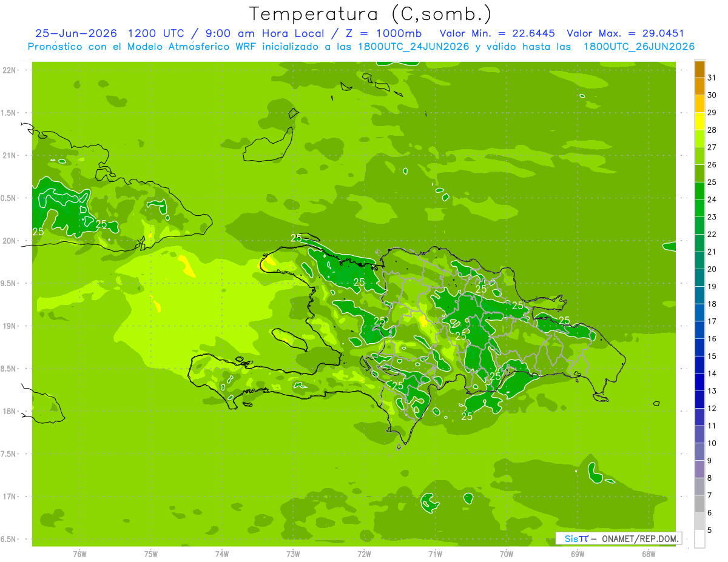Click the "14" color scale label

pyautogui.click(x=712, y=374)
